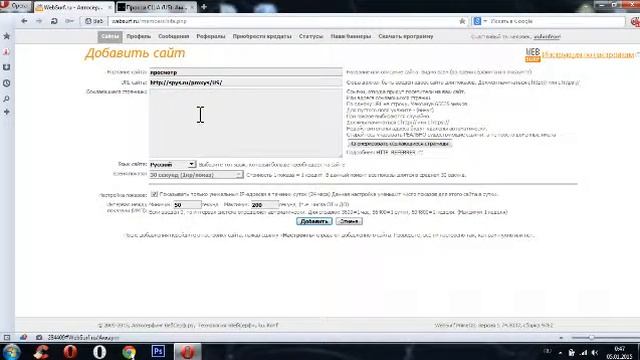Show hidden tray icons arrow
640x360 pixels.
point(560,353)
